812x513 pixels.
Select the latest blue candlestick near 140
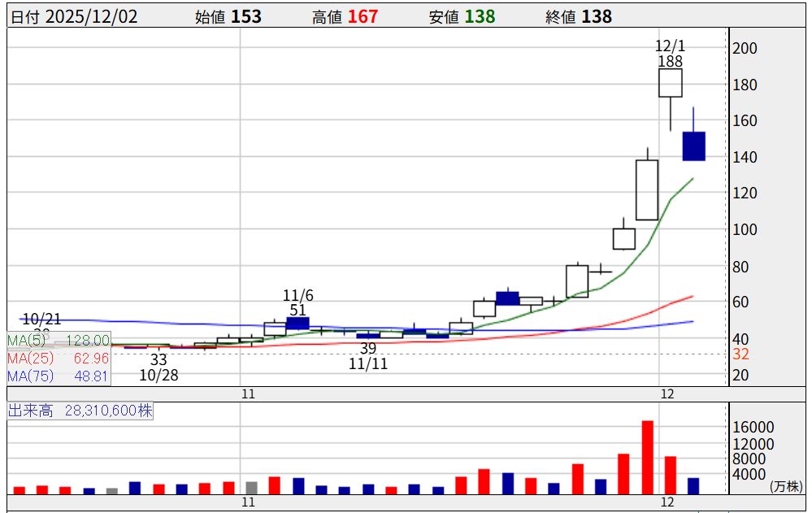[x=693, y=146]
